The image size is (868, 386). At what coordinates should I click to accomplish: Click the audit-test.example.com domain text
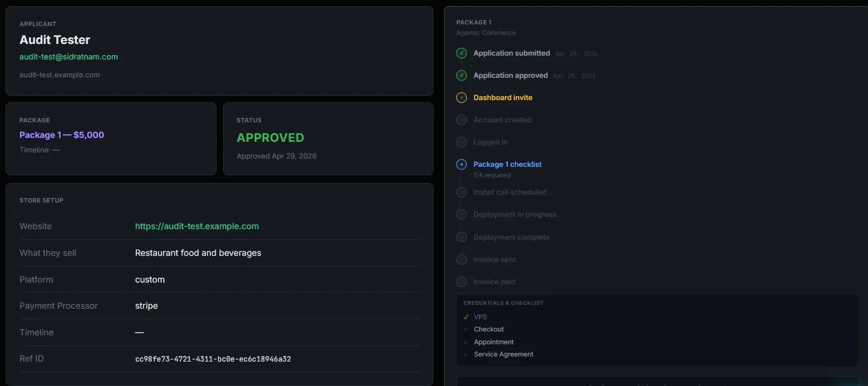click(x=60, y=75)
